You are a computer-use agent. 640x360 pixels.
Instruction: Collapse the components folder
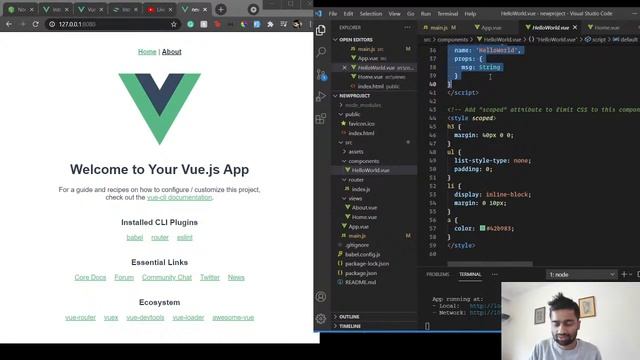(360, 161)
